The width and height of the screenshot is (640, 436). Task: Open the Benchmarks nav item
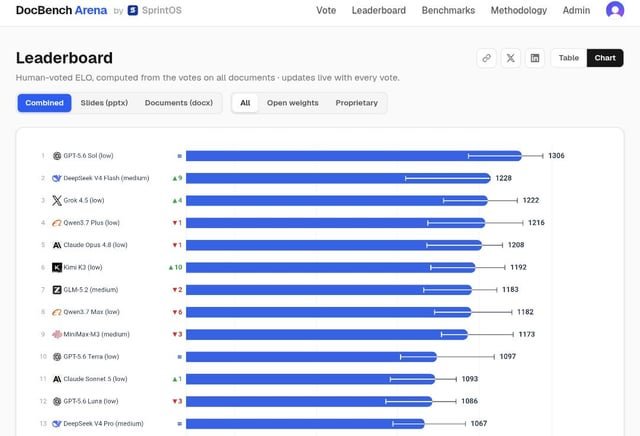(x=448, y=10)
